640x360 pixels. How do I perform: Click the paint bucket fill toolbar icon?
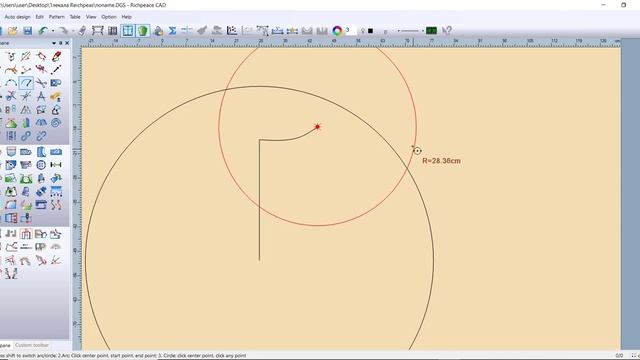coord(158,31)
